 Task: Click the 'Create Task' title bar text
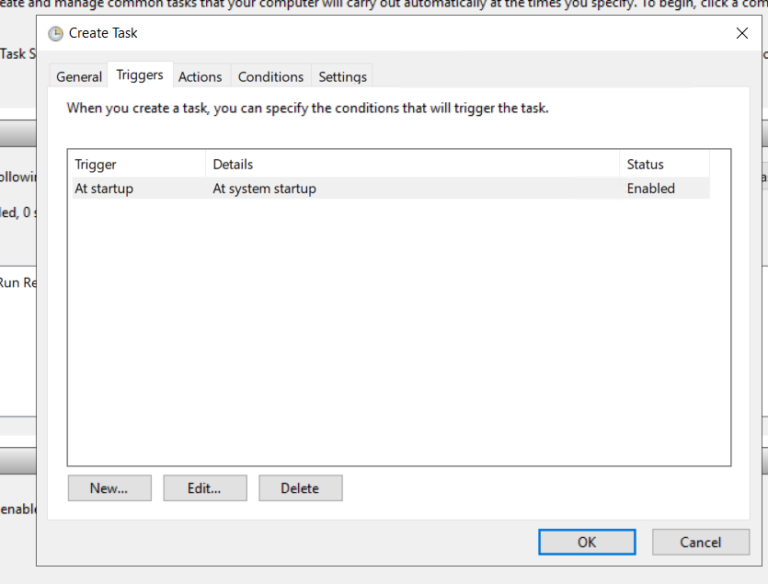click(x=103, y=33)
